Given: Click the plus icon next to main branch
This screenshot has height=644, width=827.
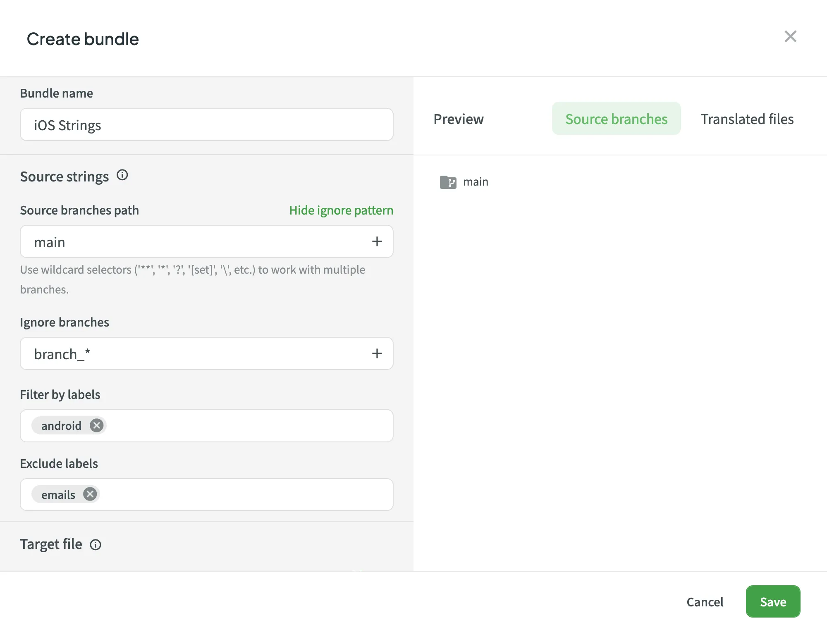Looking at the screenshot, I should pos(377,240).
